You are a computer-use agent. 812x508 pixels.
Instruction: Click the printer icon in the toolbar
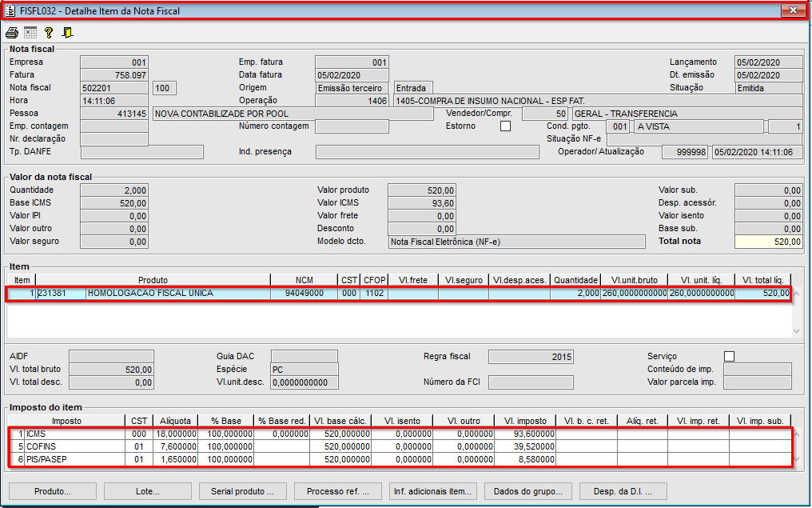point(12,33)
